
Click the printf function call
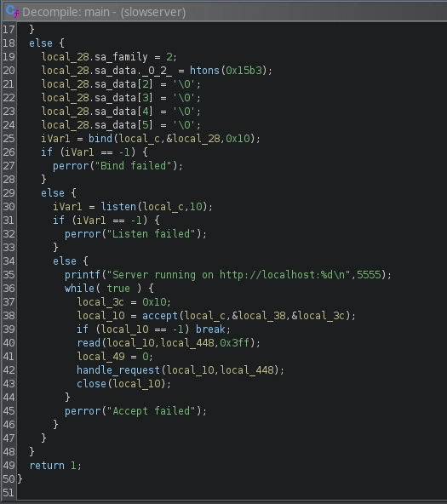83,275
